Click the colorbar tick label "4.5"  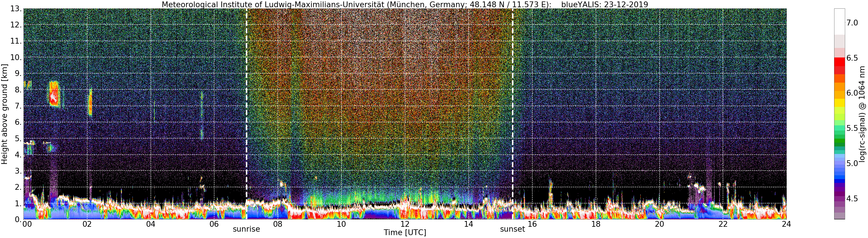tap(852, 199)
